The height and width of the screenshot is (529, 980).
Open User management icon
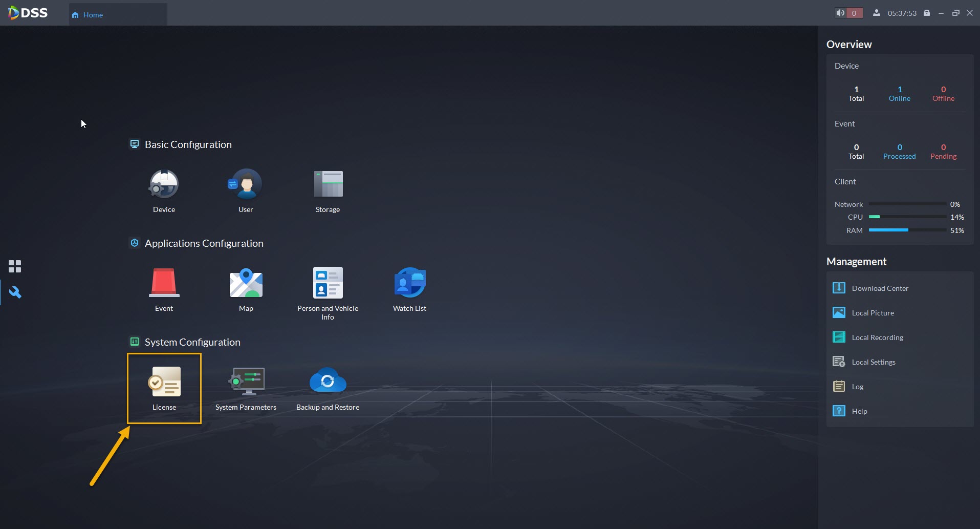(x=246, y=184)
